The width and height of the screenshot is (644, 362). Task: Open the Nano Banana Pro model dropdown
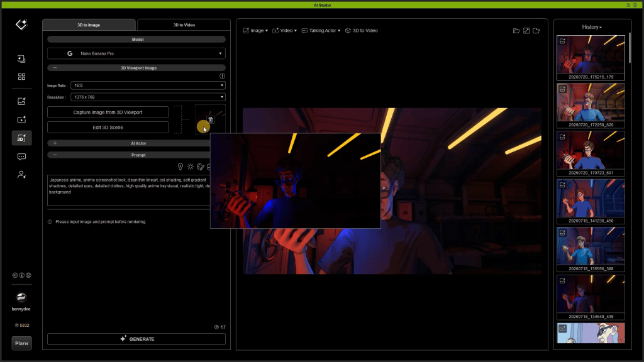tap(136, 53)
